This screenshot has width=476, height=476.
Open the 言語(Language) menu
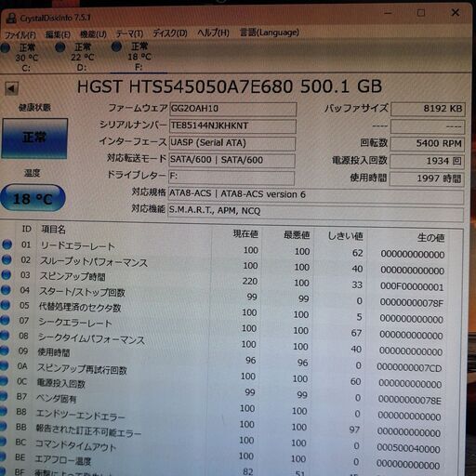click(x=270, y=33)
